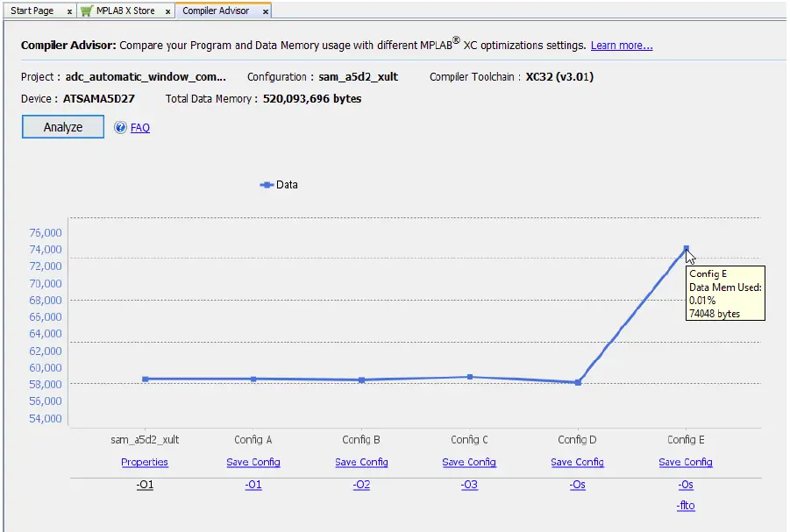The height and width of the screenshot is (532, 790).
Task: Open the -flto option under Config E
Action: click(686, 506)
